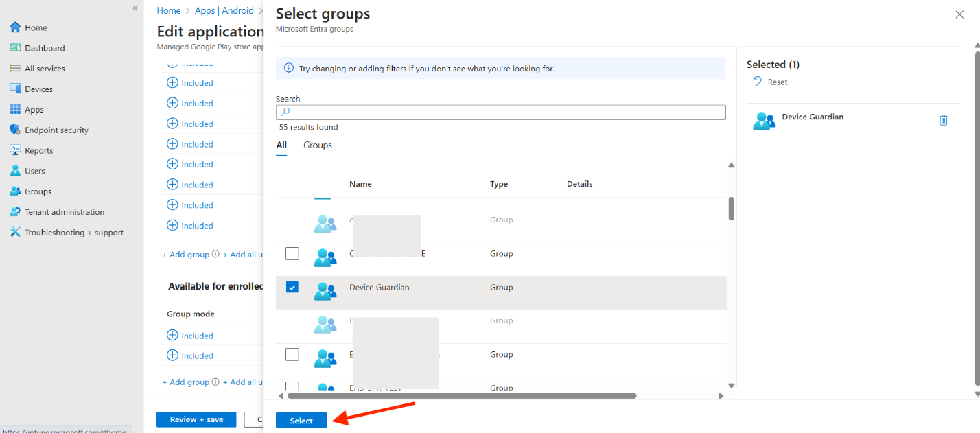Click the Endpoint security shield icon
This screenshot has height=433, width=980.
point(15,130)
